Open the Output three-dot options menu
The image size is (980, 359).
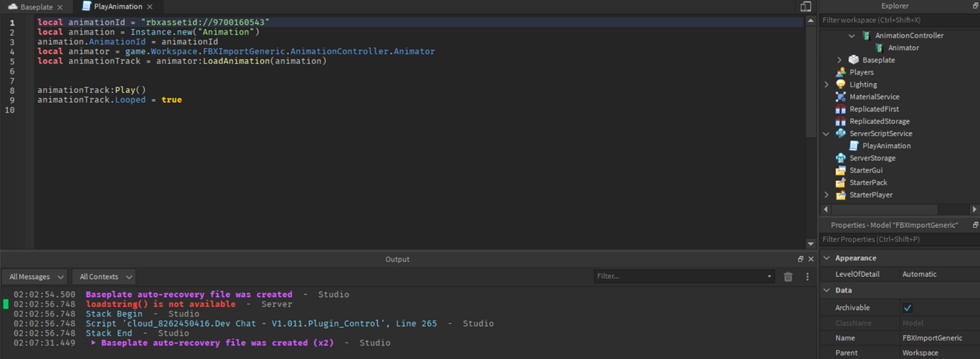click(807, 277)
